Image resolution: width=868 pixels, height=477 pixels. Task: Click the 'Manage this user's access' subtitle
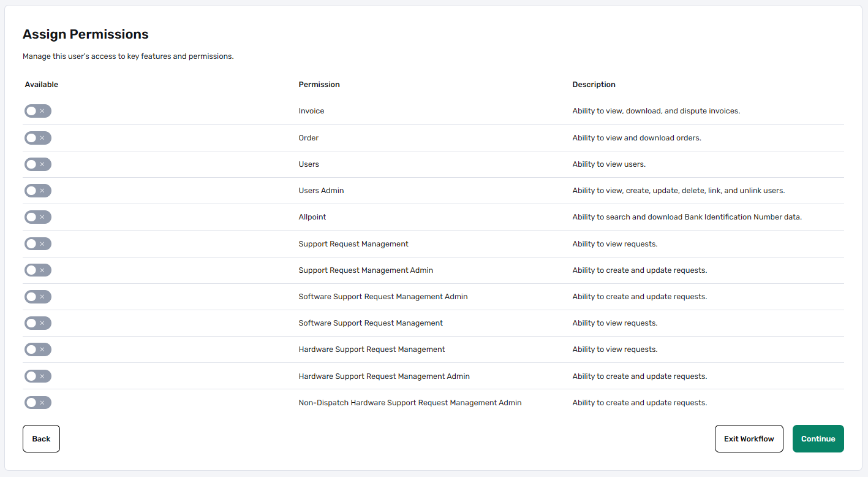(128, 56)
